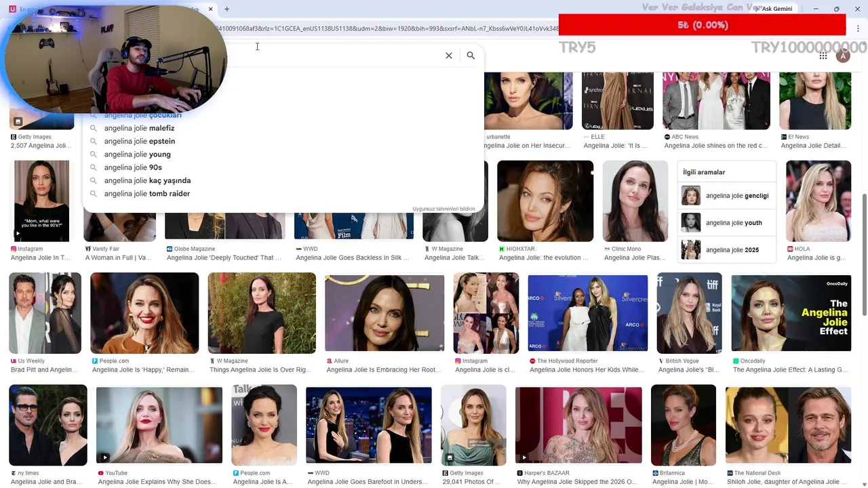Open HOLA Angelina Jolie image
Viewport: 868px width, 488px height.
818,201
